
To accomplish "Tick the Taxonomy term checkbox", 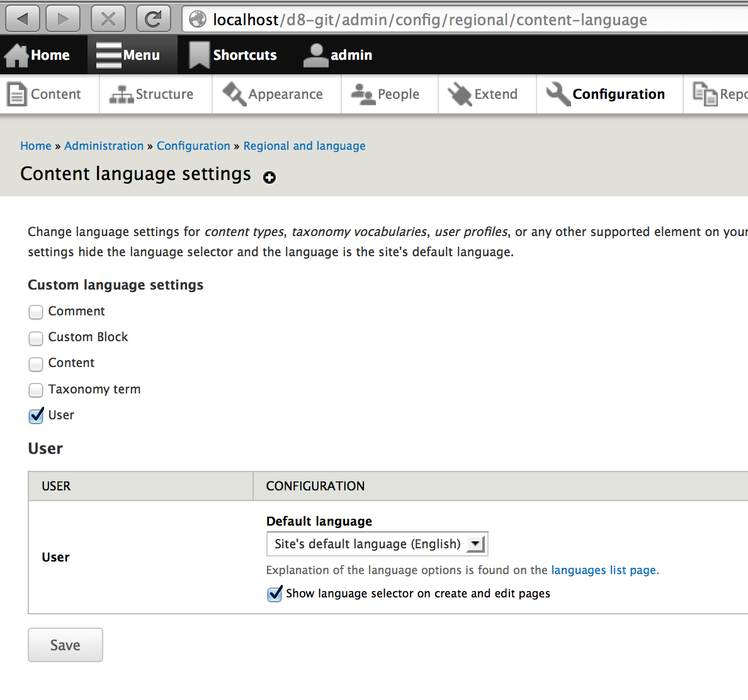I will click(x=36, y=390).
